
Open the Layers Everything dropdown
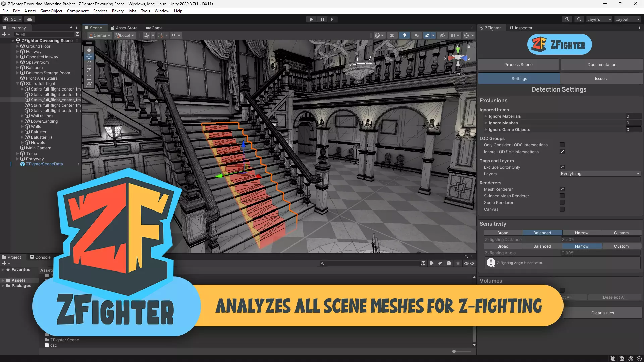[600, 174]
